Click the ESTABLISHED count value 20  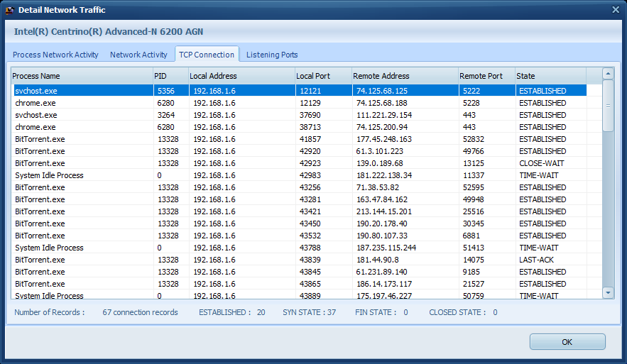(261, 312)
